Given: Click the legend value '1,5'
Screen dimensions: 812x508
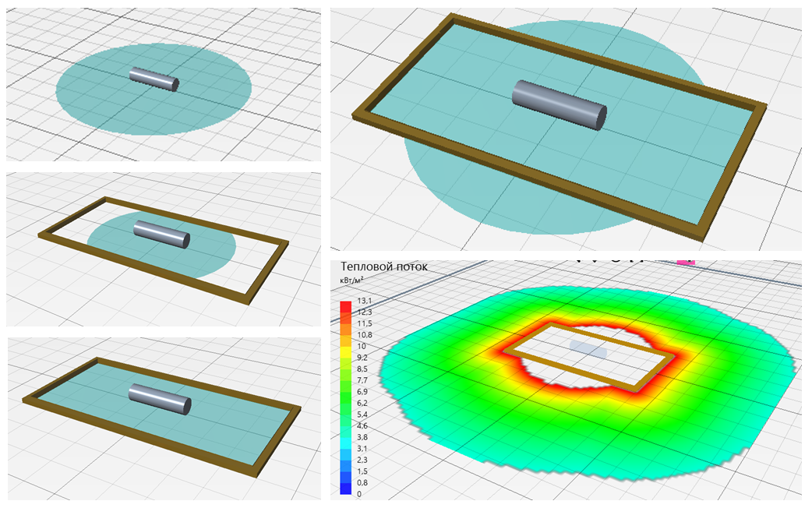Looking at the screenshot, I should coord(362,471).
